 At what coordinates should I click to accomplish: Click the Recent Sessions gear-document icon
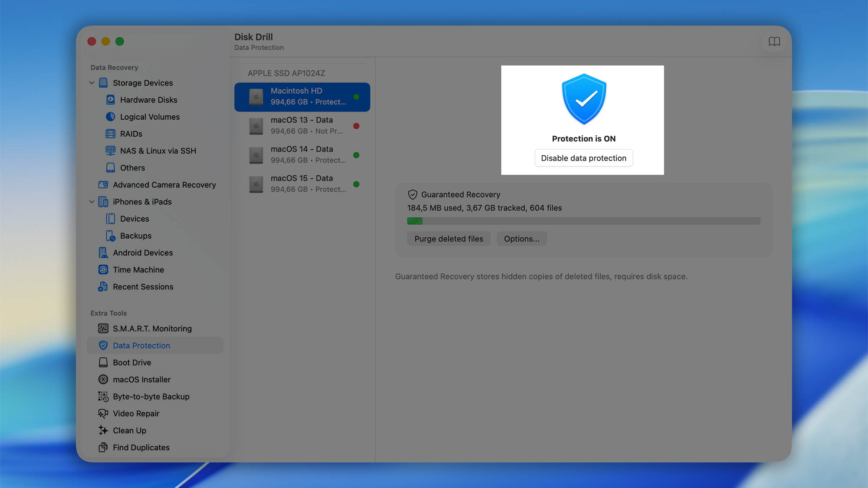tap(103, 287)
